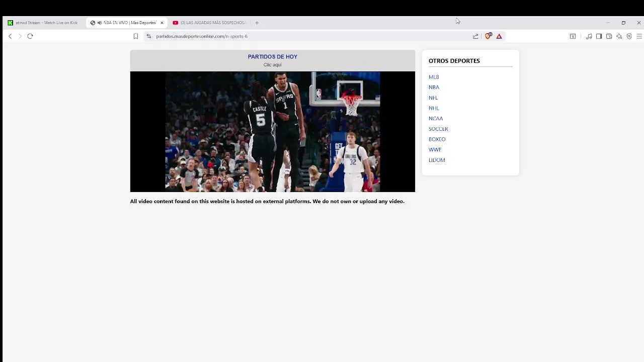
Task: Open the media playlist music icon
Action: pos(589,36)
